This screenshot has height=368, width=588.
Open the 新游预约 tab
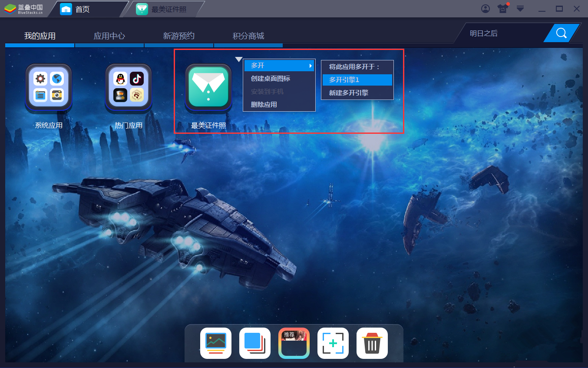(x=179, y=36)
